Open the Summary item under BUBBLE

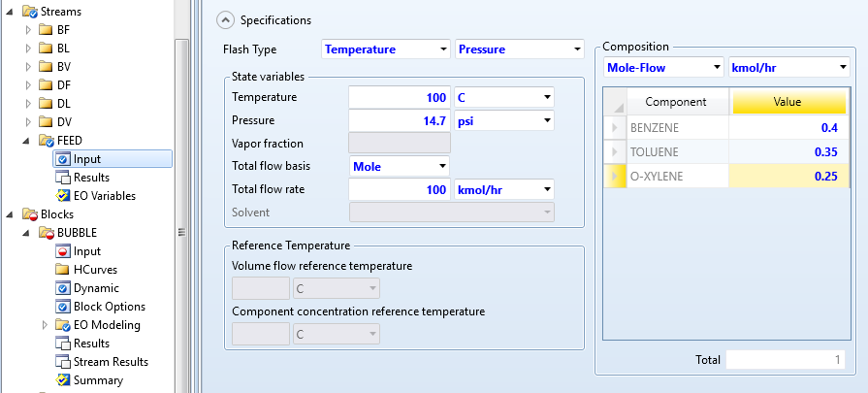[x=98, y=380]
